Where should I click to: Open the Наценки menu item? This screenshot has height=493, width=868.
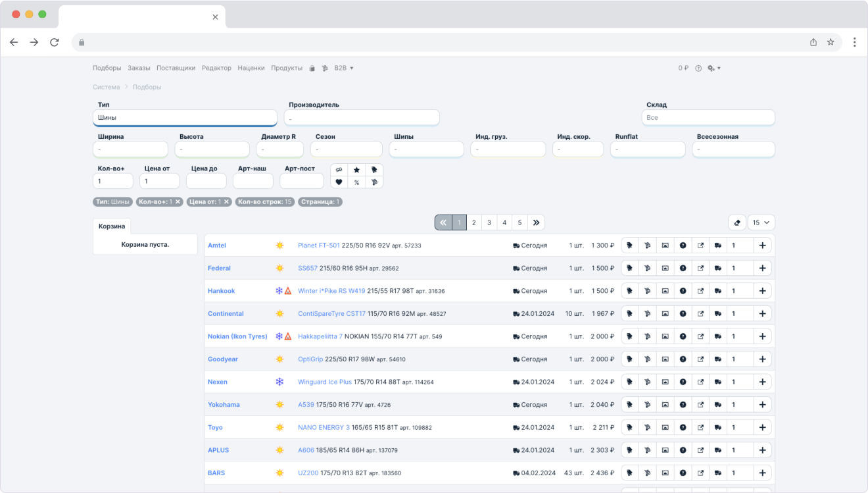click(x=251, y=68)
